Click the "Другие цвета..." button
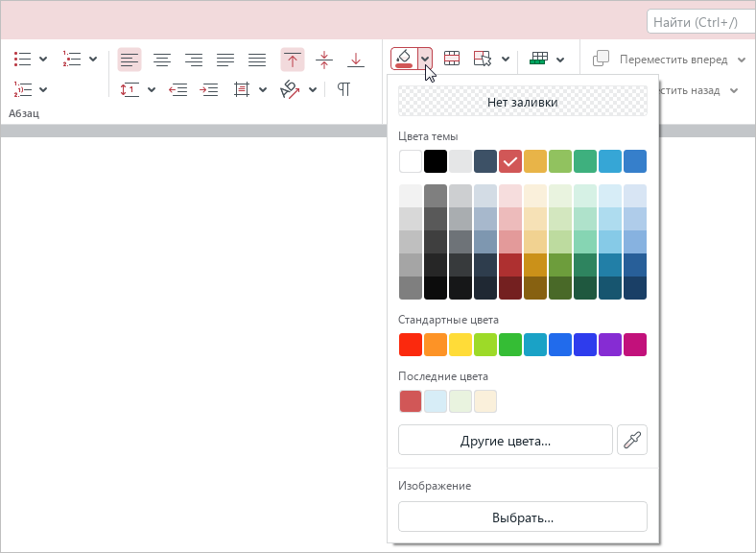The height and width of the screenshot is (553, 756). pos(505,440)
